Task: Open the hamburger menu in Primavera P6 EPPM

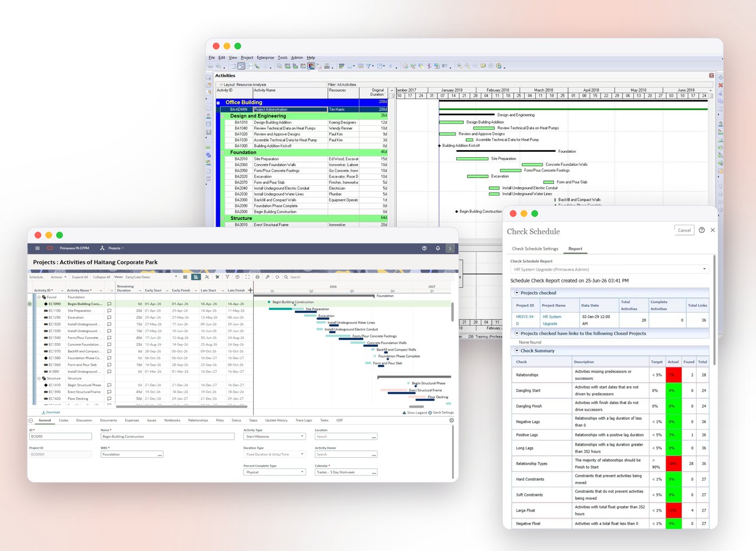Action: point(37,248)
